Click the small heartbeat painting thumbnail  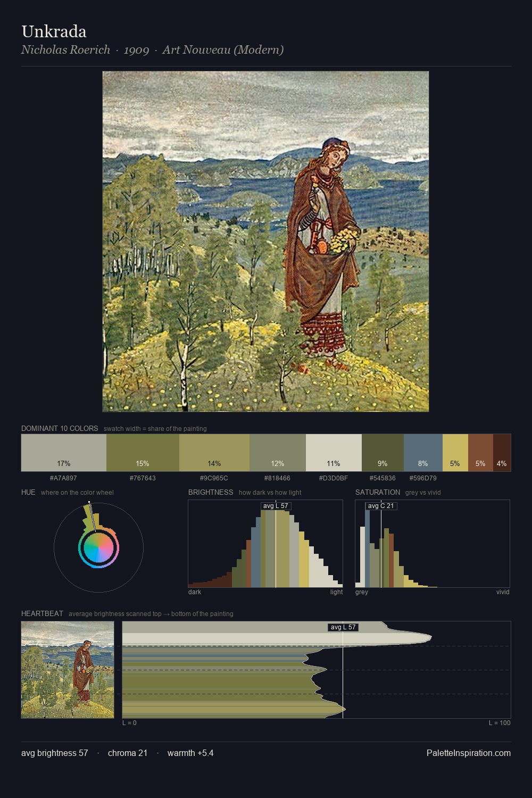(x=68, y=670)
